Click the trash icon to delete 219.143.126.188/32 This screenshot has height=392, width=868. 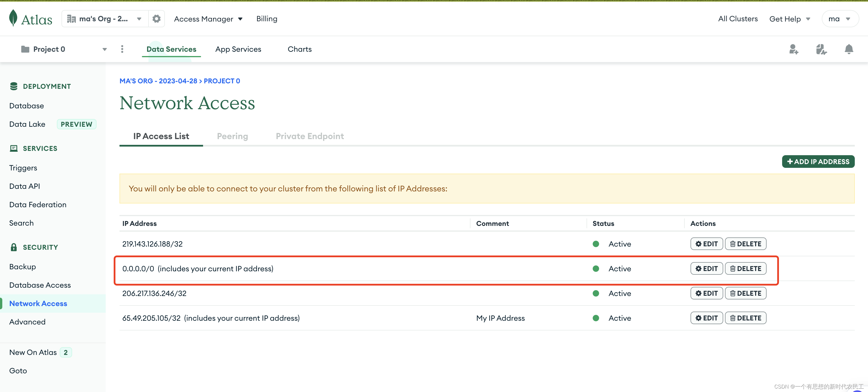click(x=733, y=244)
